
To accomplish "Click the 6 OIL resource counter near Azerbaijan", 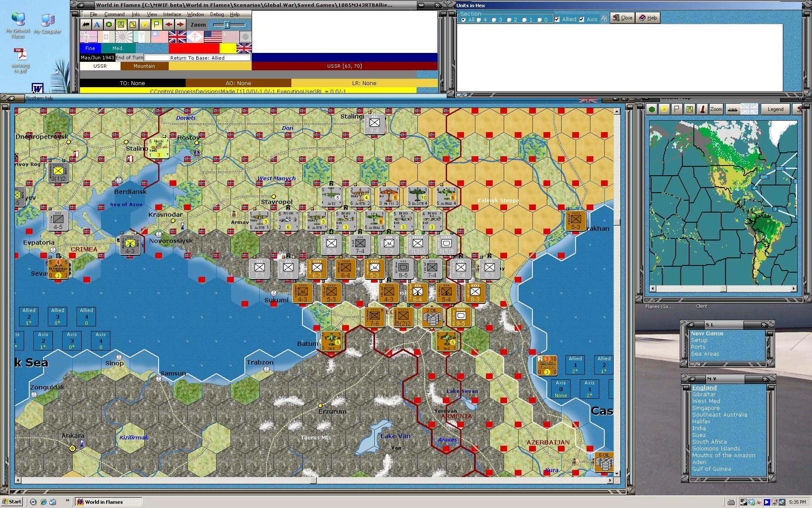I will (x=604, y=462).
